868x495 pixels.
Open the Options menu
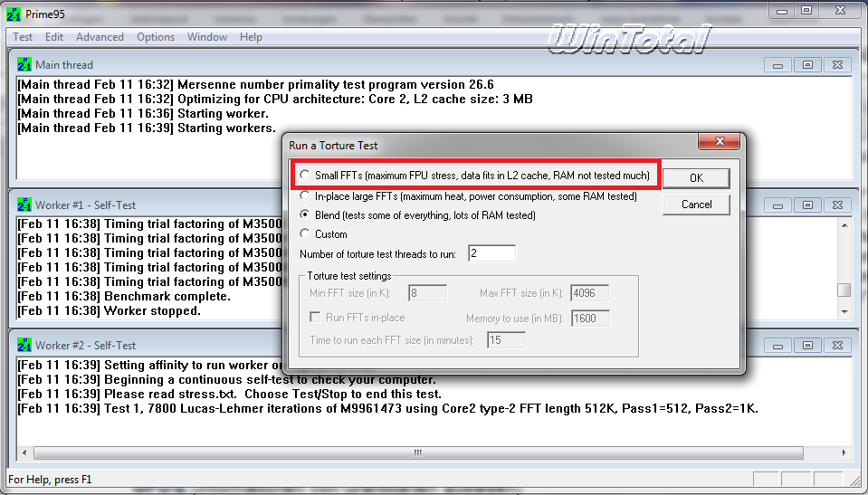pos(156,37)
